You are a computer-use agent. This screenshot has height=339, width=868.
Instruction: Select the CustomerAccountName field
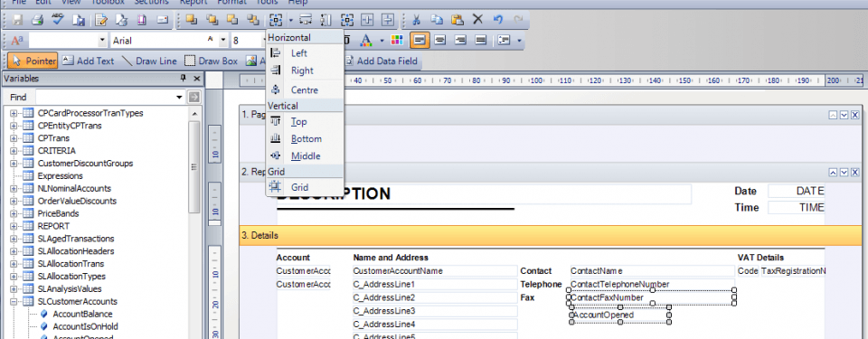coord(435,271)
